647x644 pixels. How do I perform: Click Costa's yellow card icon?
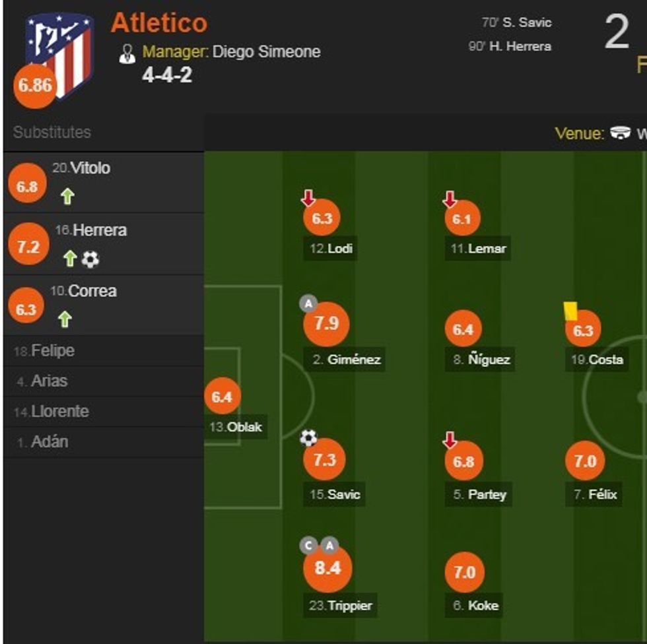click(x=570, y=311)
